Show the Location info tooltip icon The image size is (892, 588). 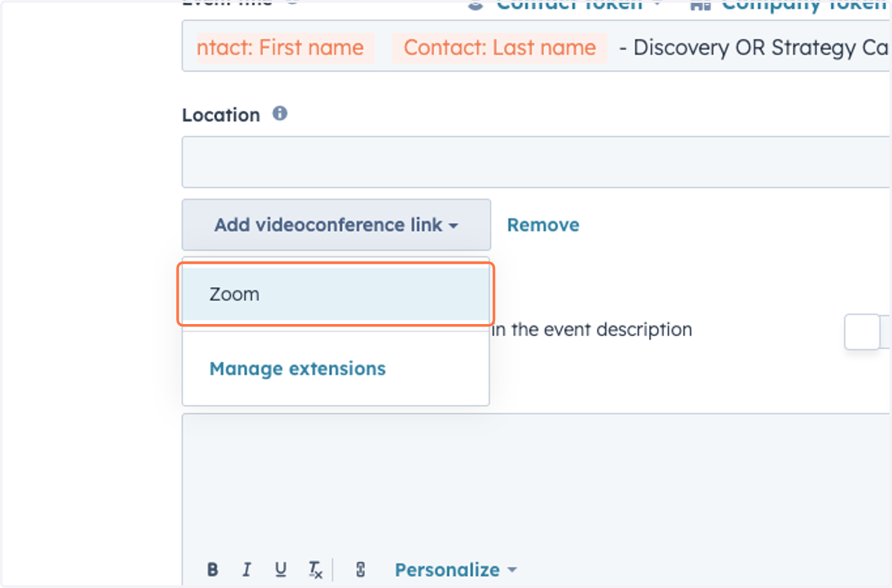click(279, 114)
